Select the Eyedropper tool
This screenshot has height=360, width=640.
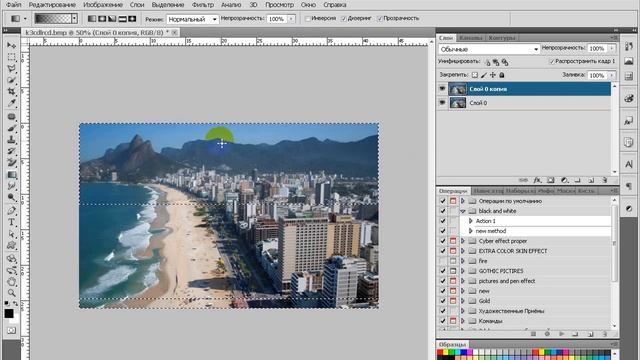[11, 103]
